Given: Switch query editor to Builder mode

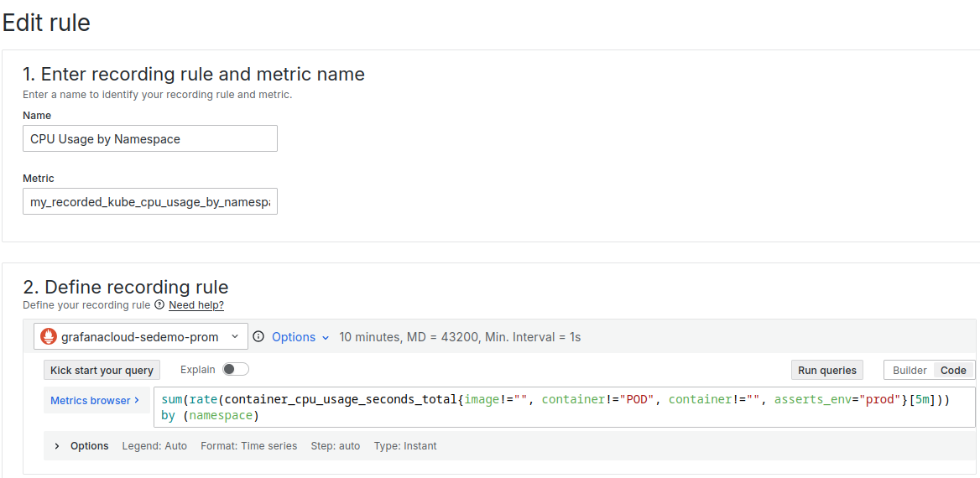Looking at the screenshot, I should [910, 370].
